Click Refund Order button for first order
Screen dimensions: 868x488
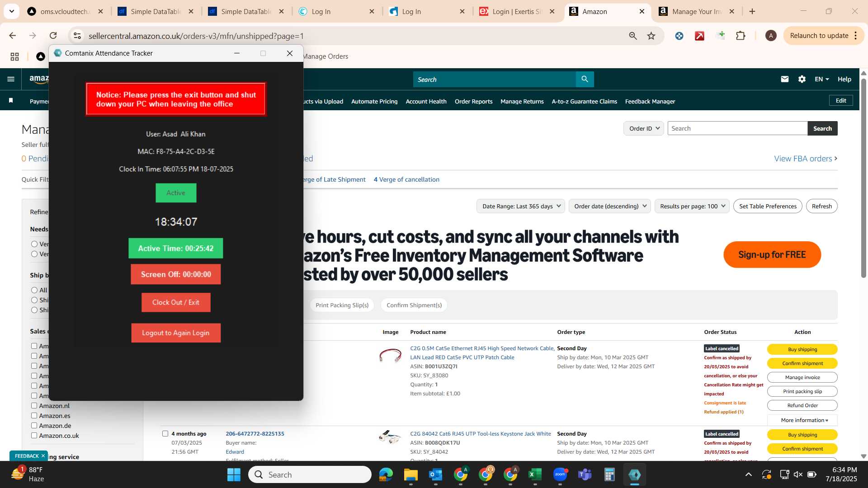(x=802, y=405)
